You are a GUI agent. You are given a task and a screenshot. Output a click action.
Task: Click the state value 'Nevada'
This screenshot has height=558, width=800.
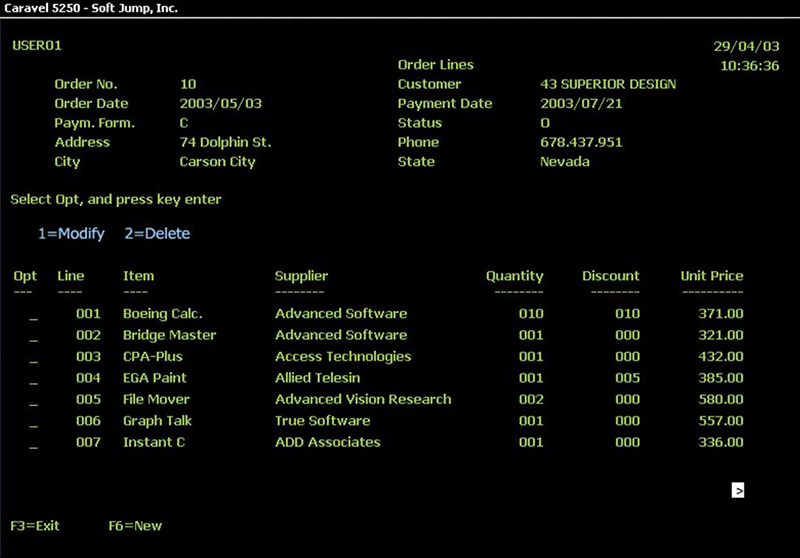click(x=565, y=162)
